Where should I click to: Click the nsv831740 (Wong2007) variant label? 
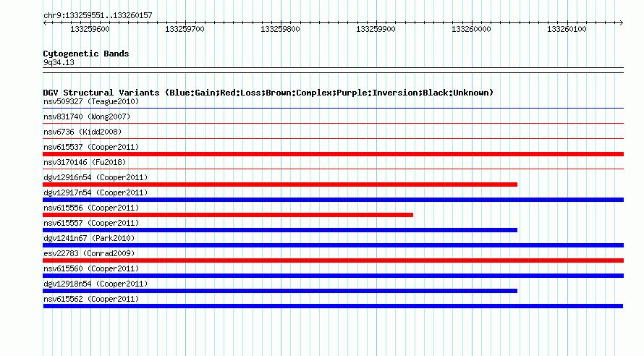(87, 116)
